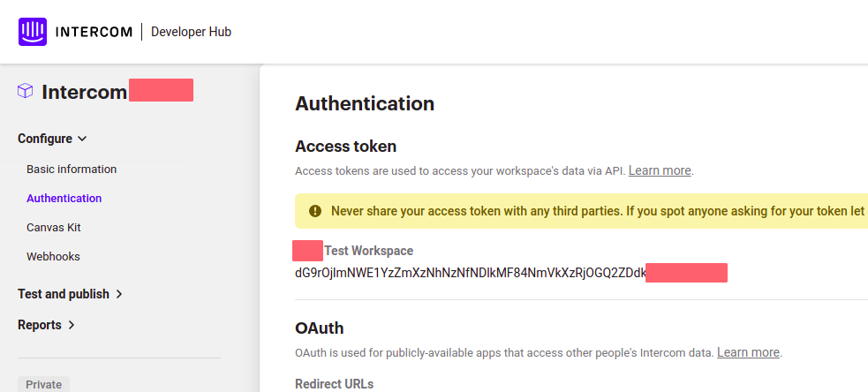The height and width of the screenshot is (392, 868).
Task: Expand the Reports section
Action: [x=47, y=325]
